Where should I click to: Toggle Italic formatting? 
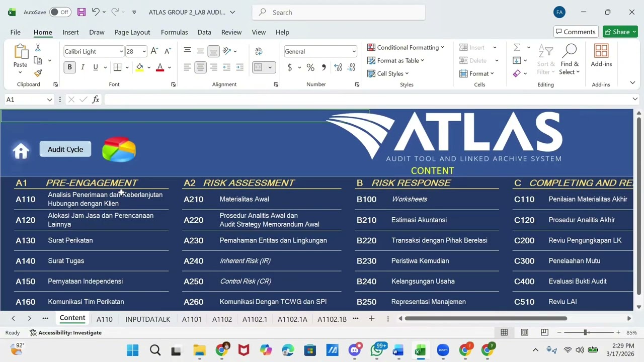tap(83, 67)
